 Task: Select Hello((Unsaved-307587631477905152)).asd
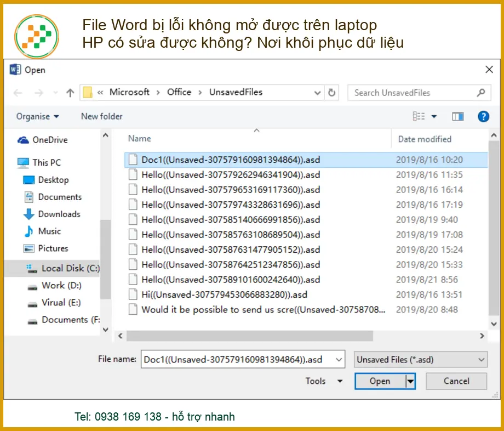(x=306, y=249)
